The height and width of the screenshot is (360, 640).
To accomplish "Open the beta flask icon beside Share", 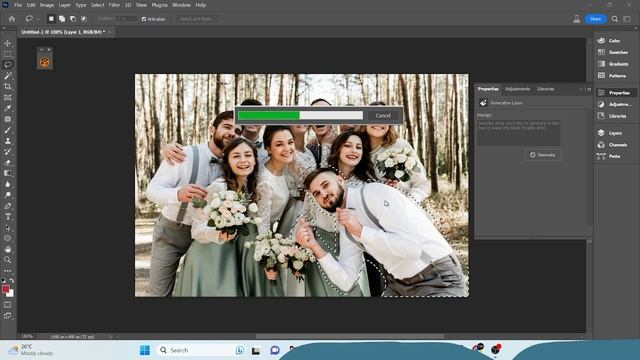I will pyautogui.click(x=577, y=19).
